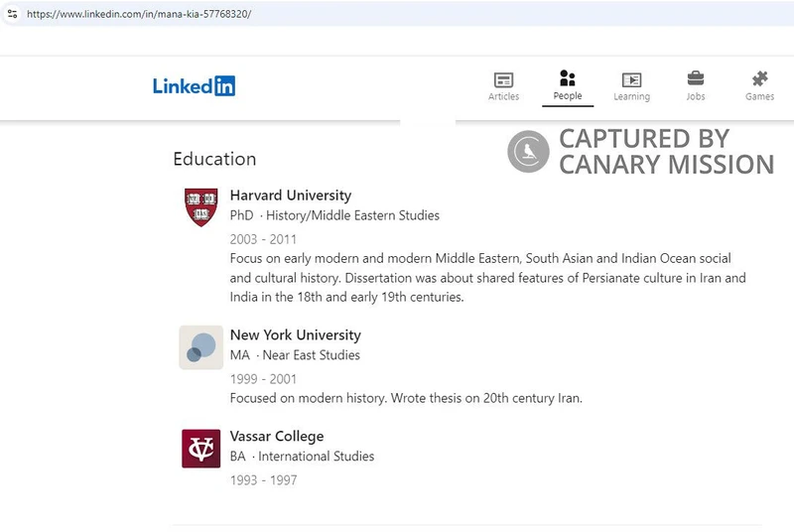Click 'MA · Near East Studies' text

(x=295, y=355)
